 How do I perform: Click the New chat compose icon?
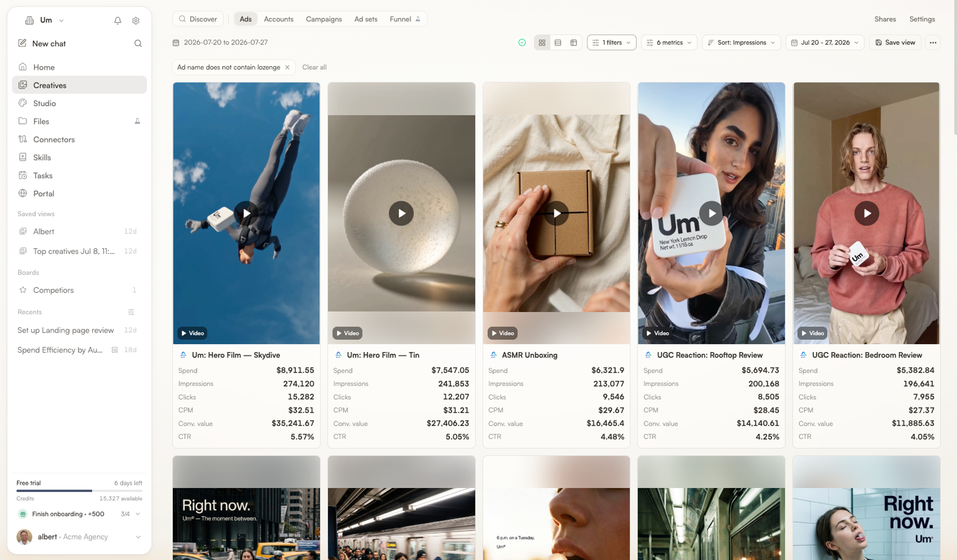[22, 43]
